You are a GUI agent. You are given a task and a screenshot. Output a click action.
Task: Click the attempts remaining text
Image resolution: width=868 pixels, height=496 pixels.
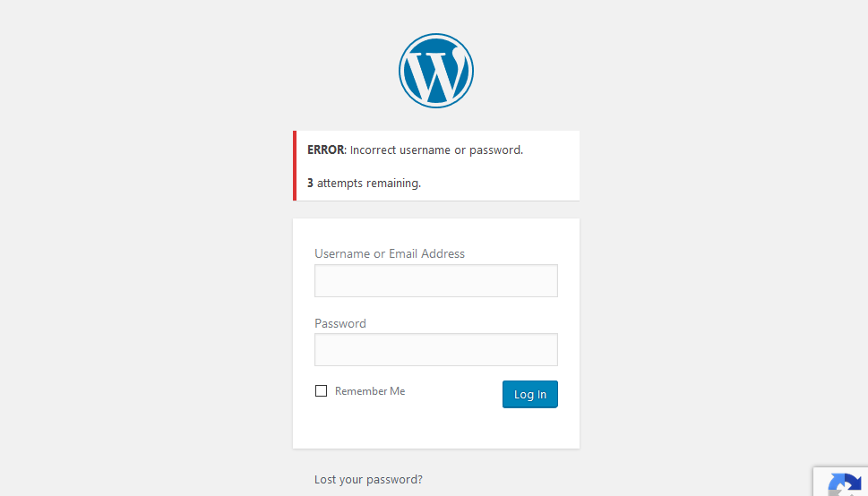[369, 184]
